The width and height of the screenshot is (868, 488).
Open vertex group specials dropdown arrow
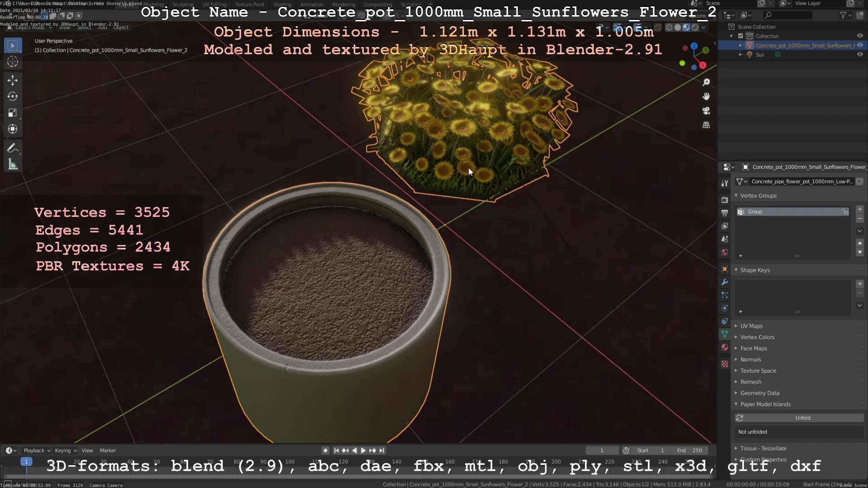[860, 231]
